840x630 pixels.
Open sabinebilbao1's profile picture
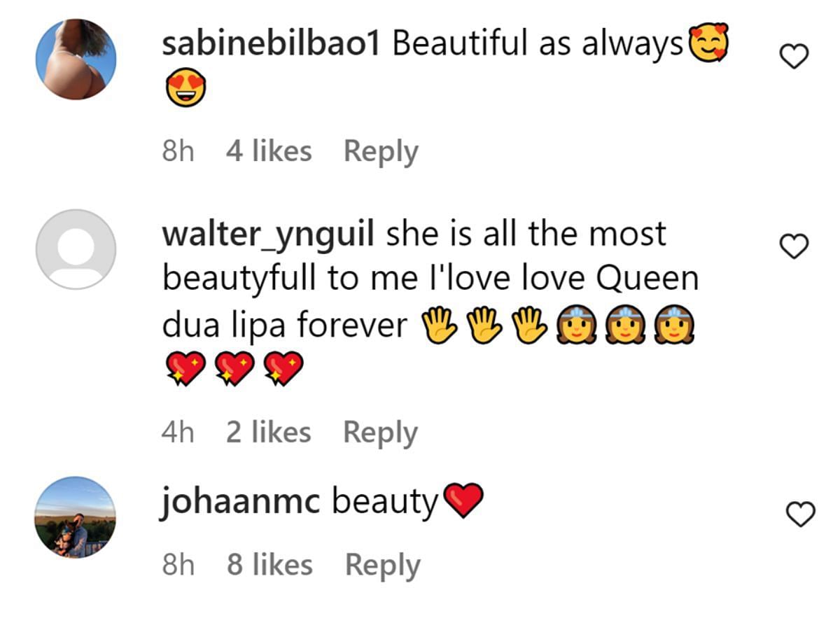pyautogui.click(x=76, y=59)
